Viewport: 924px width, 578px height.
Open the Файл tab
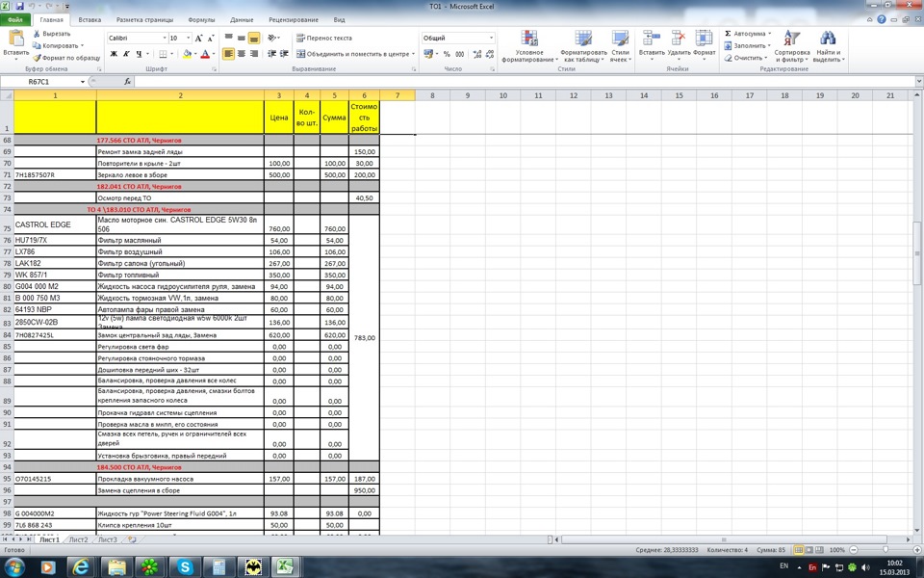pos(15,19)
